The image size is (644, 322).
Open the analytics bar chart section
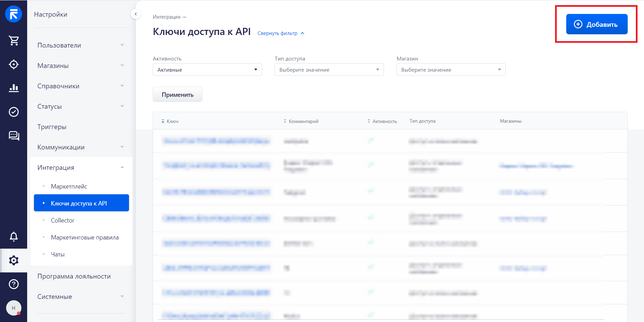click(x=14, y=88)
